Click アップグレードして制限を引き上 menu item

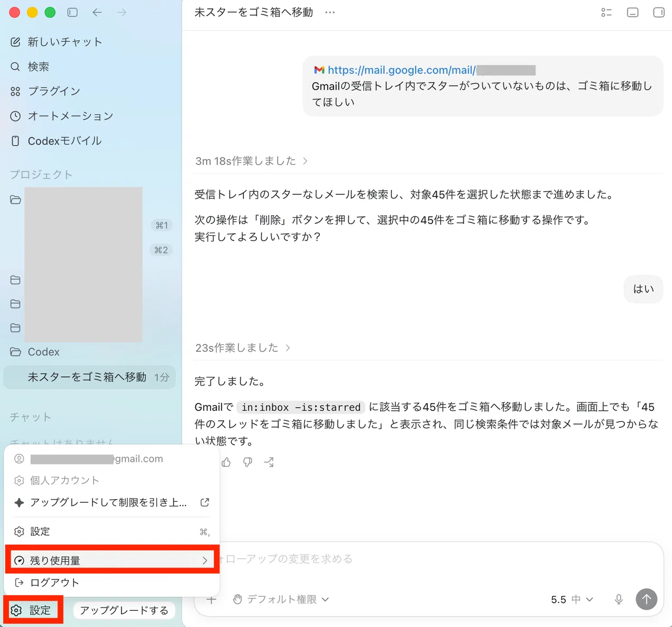point(111,503)
